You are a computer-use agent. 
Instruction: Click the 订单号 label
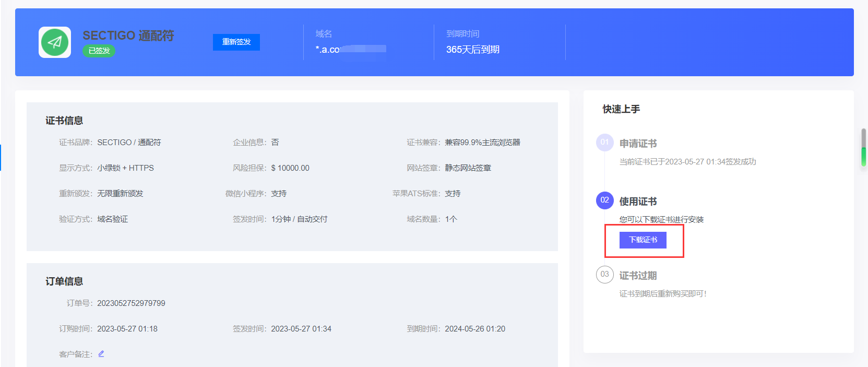point(79,303)
